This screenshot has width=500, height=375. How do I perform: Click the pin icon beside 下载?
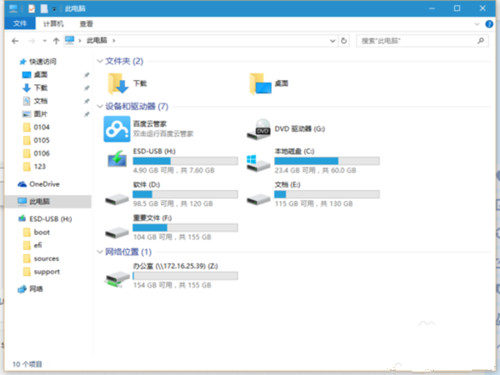[87, 88]
